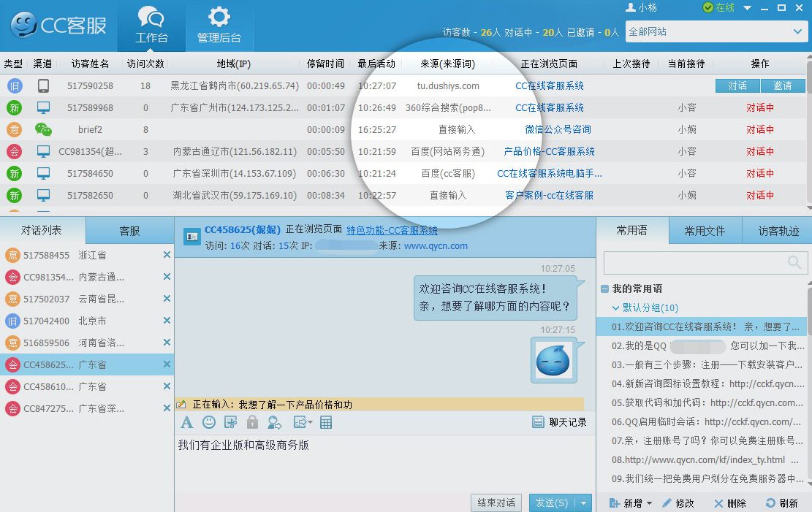Image resolution: width=812 pixels, height=512 pixels.
Task: Click the 常用语 search field
Action: tap(706, 262)
